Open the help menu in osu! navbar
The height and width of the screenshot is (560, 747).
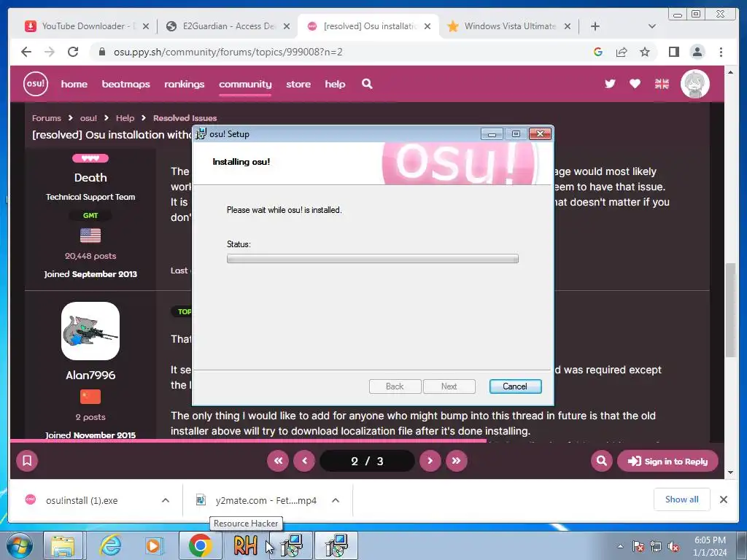[x=335, y=84]
